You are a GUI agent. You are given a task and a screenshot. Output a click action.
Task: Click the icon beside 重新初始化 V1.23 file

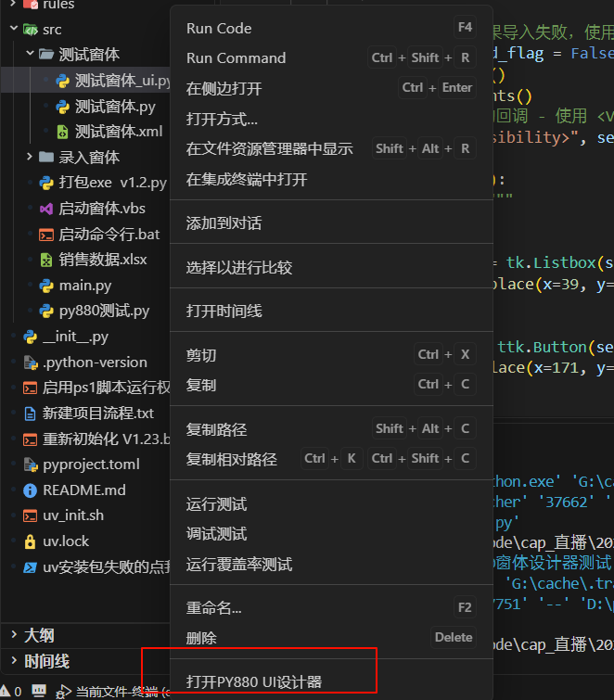point(30,439)
